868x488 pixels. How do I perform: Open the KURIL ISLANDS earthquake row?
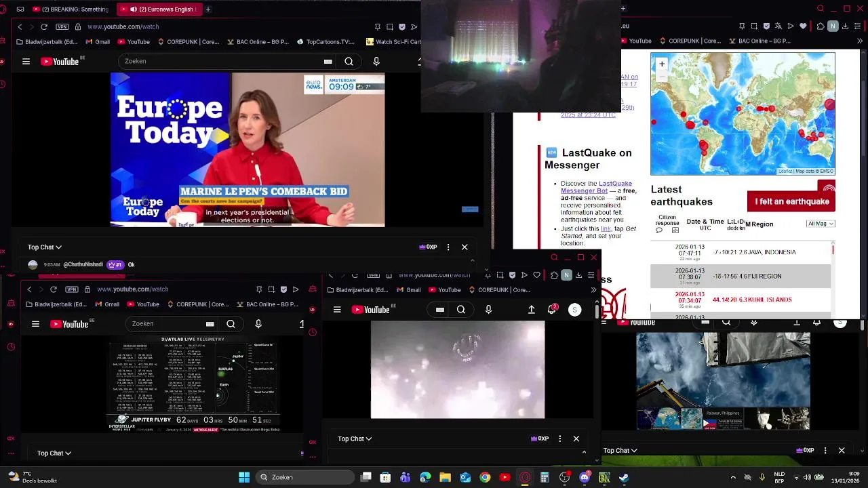[x=741, y=300]
